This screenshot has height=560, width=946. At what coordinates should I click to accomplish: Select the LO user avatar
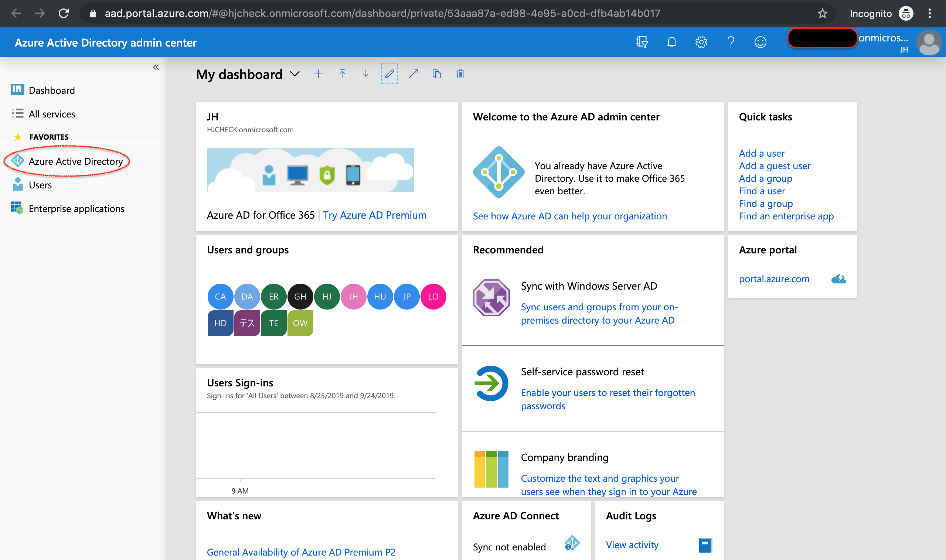click(433, 297)
